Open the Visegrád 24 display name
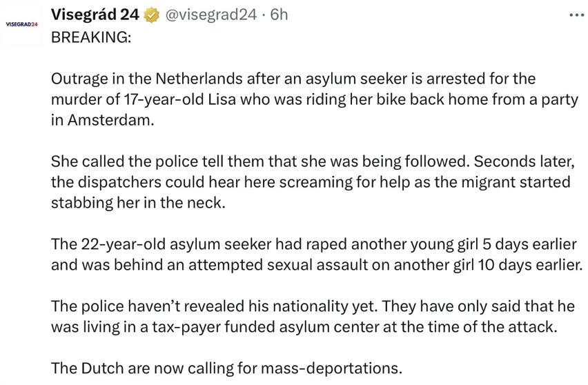This screenshot has width=588, height=385. 95,14
